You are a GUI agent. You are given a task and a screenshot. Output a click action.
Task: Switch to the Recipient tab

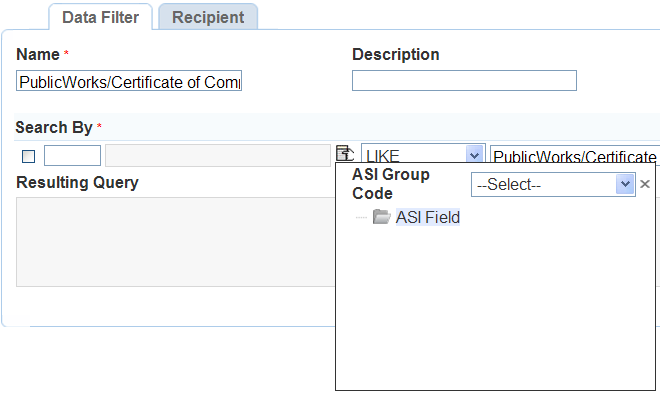tap(208, 17)
